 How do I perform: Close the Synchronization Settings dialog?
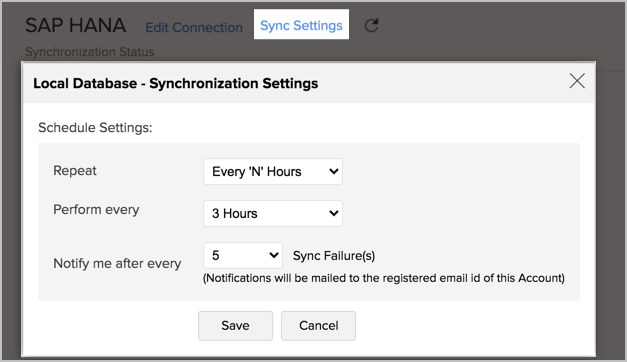click(x=577, y=81)
